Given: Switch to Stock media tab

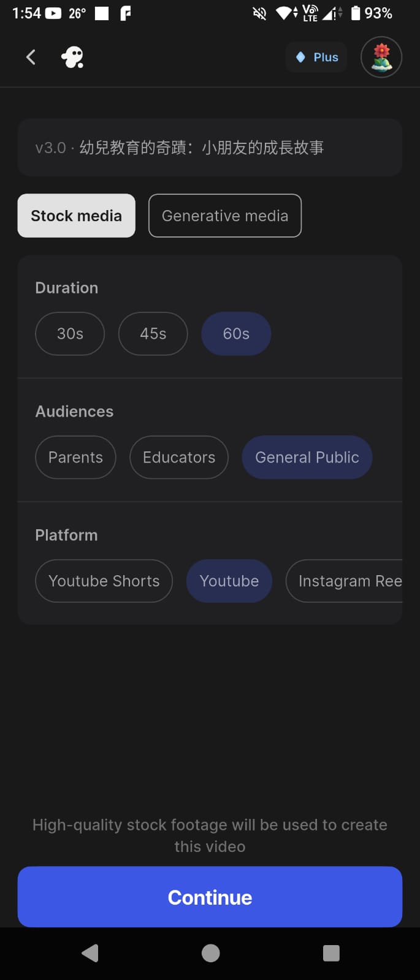Looking at the screenshot, I should pos(76,216).
